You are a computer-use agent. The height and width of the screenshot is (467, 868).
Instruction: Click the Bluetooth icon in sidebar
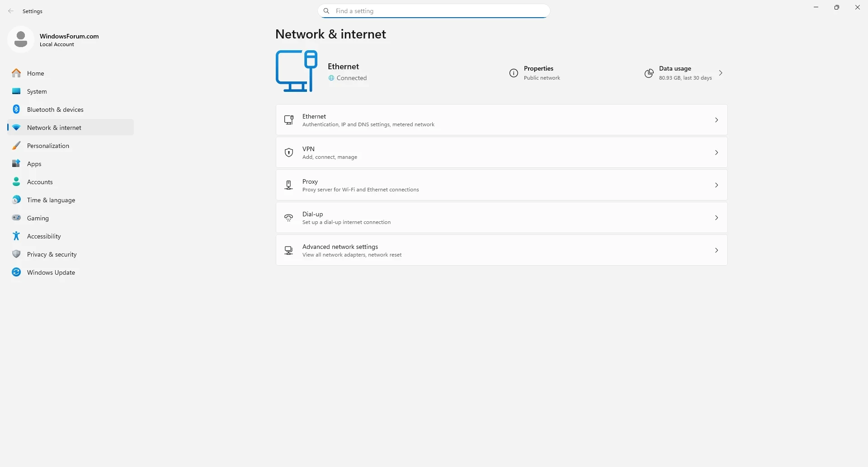tap(16, 109)
